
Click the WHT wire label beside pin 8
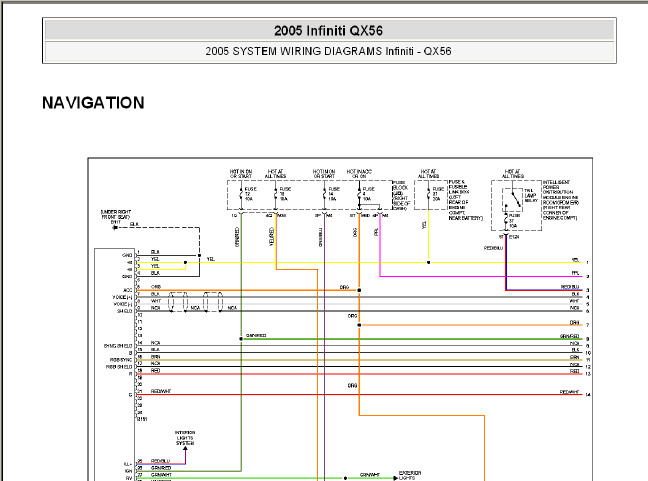click(x=156, y=301)
